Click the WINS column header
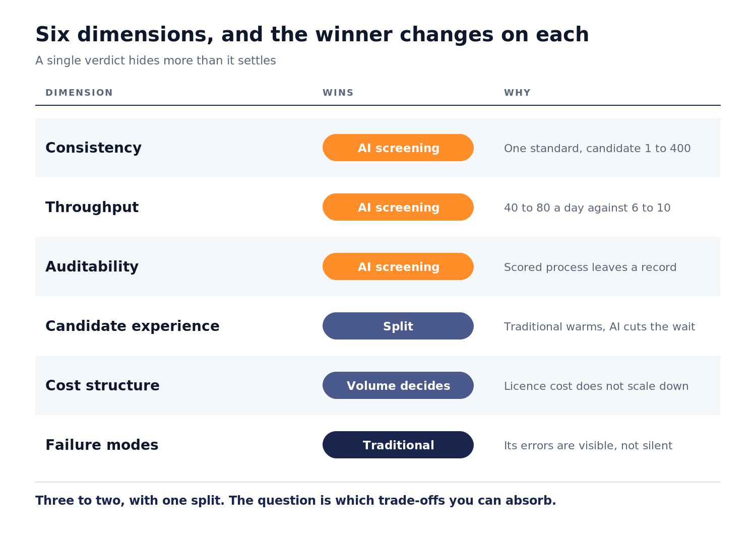Image resolution: width=756 pixels, height=544 pixels. (338, 93)
